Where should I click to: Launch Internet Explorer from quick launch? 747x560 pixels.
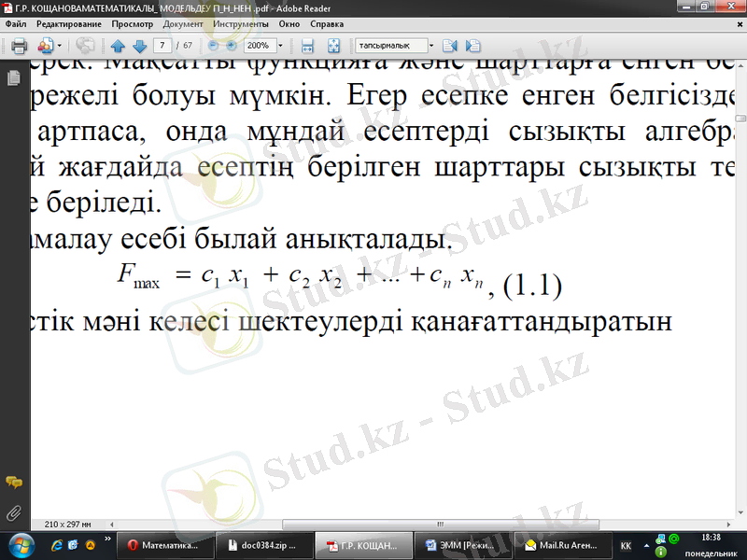click(x=56, y=545)
